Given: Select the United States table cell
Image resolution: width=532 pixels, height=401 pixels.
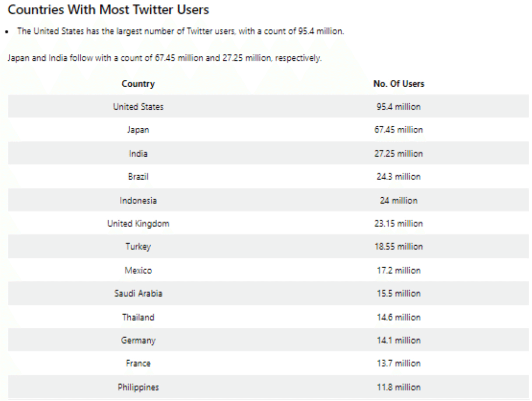Looking at the screenshot, I should coord(138,107).
